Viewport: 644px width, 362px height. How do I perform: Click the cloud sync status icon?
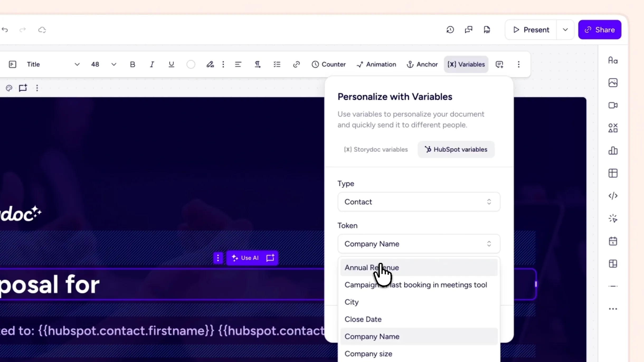(42, 30)
